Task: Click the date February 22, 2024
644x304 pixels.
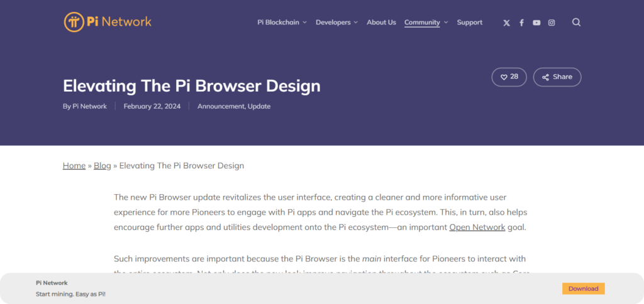Action: 152,106
